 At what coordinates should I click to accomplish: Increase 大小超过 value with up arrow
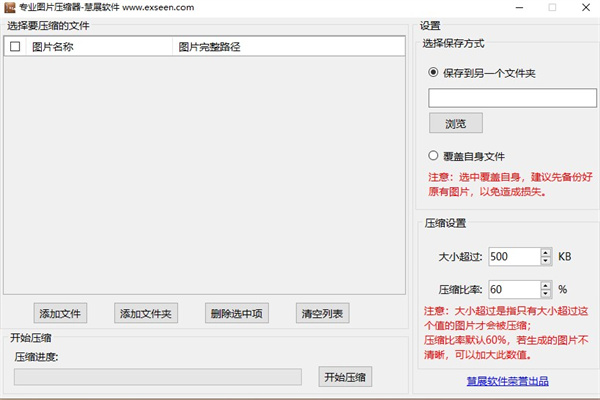545,252
